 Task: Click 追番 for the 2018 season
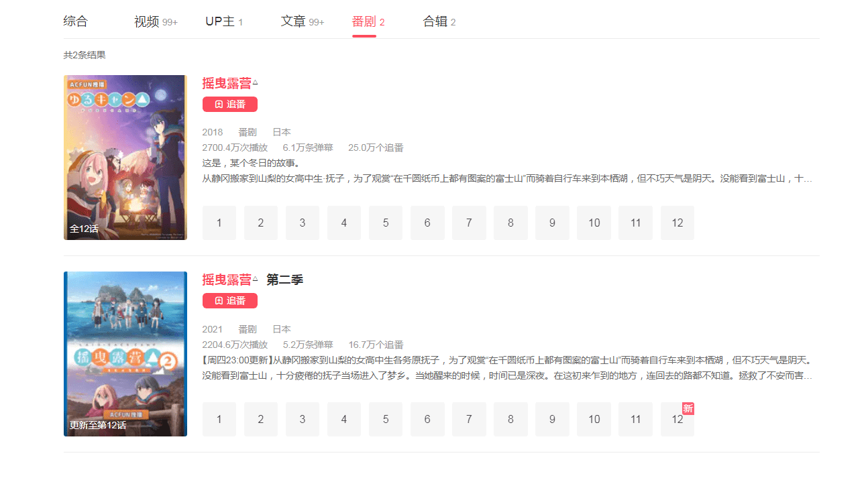230,104
